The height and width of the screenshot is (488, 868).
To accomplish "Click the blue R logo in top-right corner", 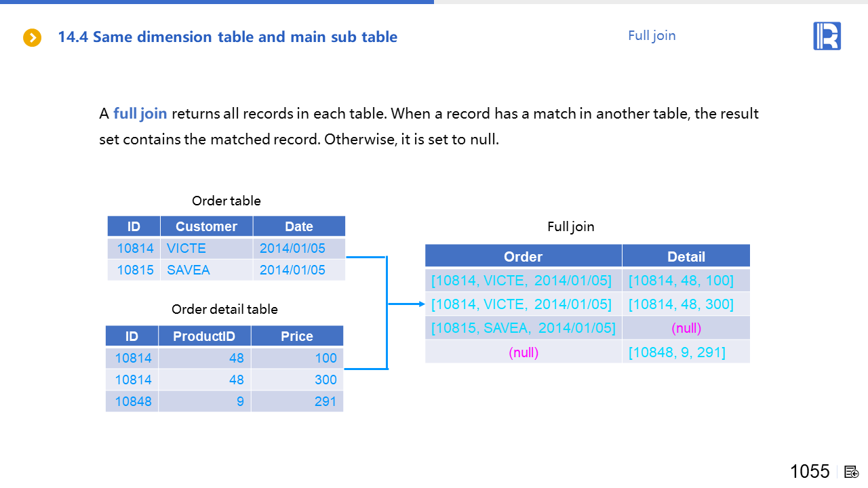I will (x=827, y=36).
